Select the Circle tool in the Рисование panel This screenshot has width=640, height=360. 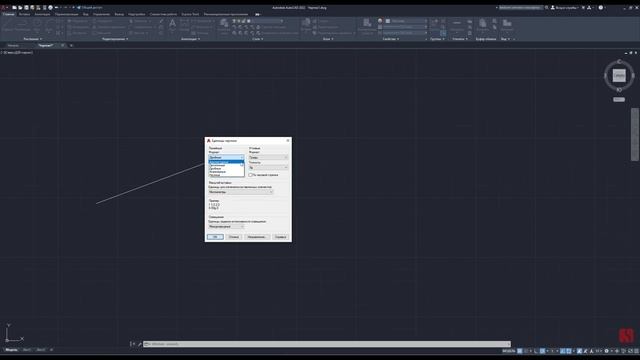[x=37, y=25]
